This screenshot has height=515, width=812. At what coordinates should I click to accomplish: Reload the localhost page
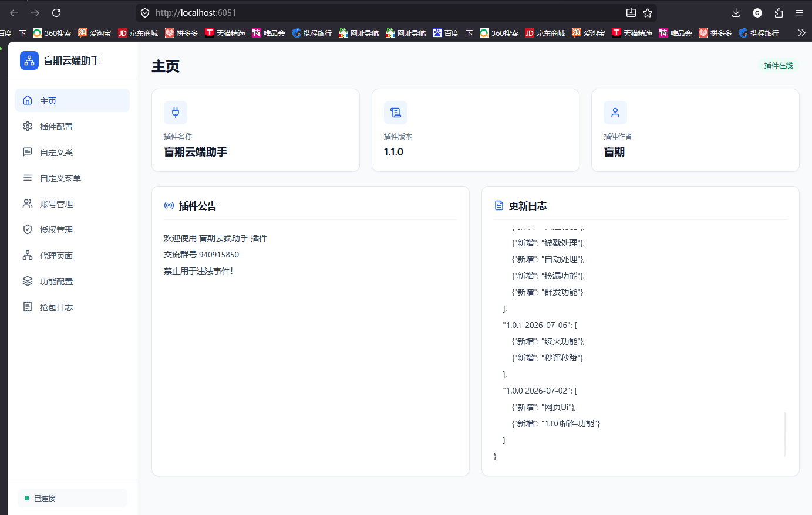click(x=56, y=13)
